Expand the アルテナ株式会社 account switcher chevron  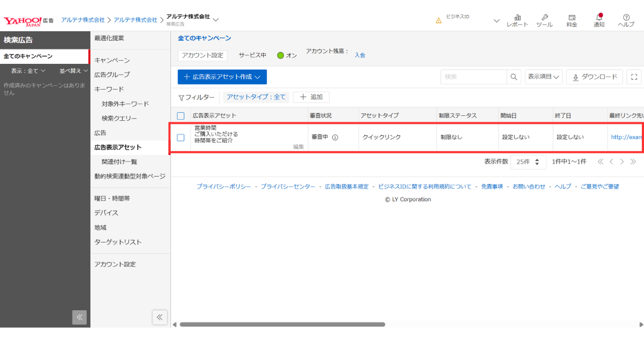tap(216, 20)
